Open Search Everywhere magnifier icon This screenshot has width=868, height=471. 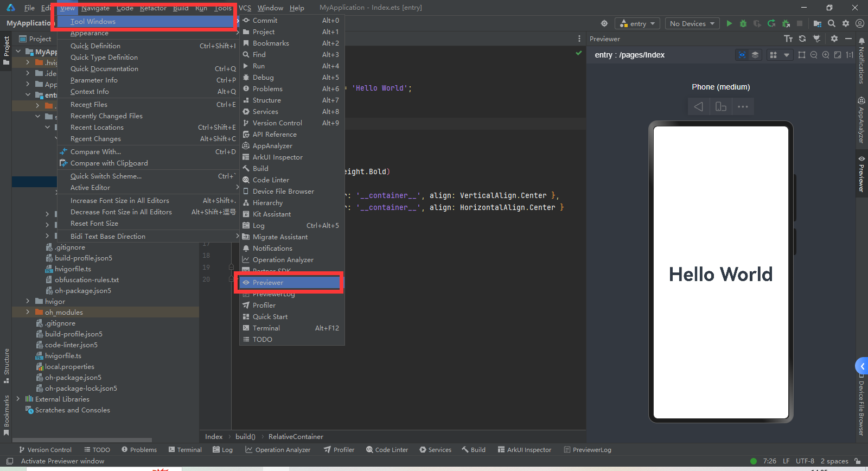coord(832,23)
